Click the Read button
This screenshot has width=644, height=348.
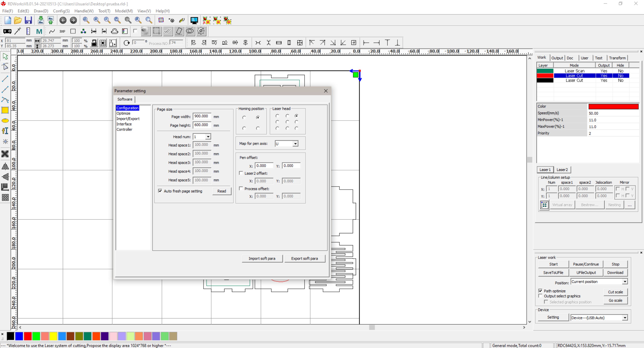click(x=221, y=191)
